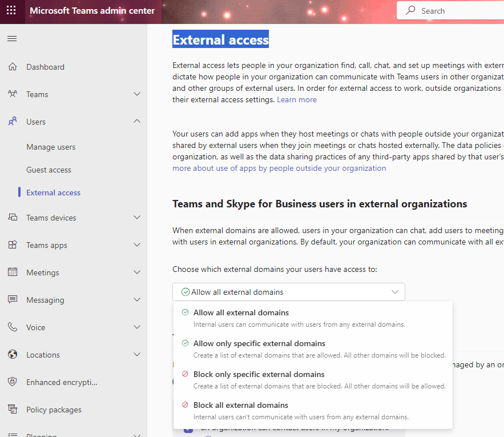
Task: Select Block all external domains option
Action: (x=313, y=411)
